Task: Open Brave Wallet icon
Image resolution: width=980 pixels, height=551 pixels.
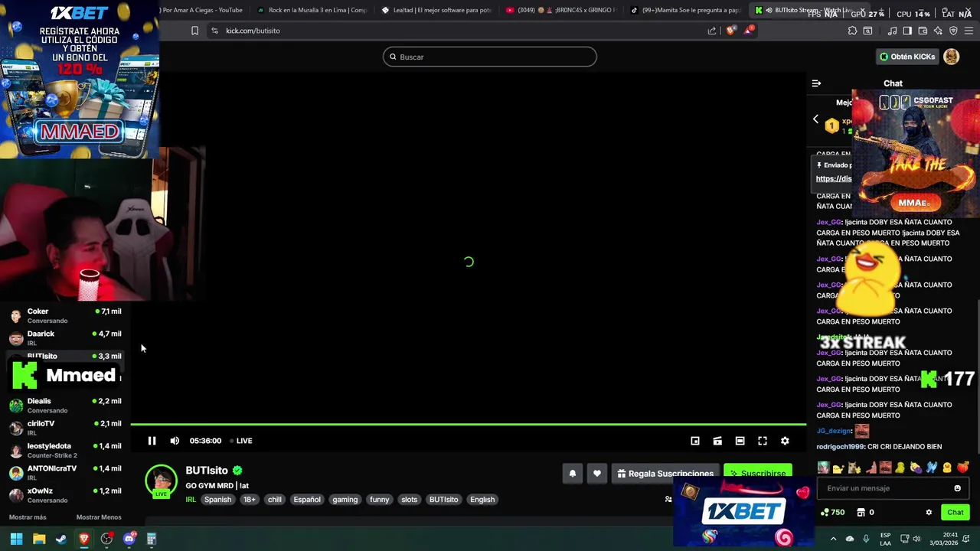Action: click(923, 31)
